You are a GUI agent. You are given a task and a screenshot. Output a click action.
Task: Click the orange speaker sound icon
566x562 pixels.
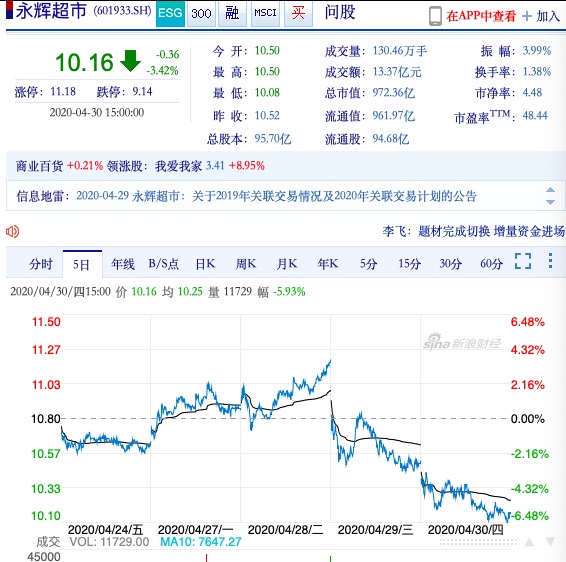pos(12,231)
